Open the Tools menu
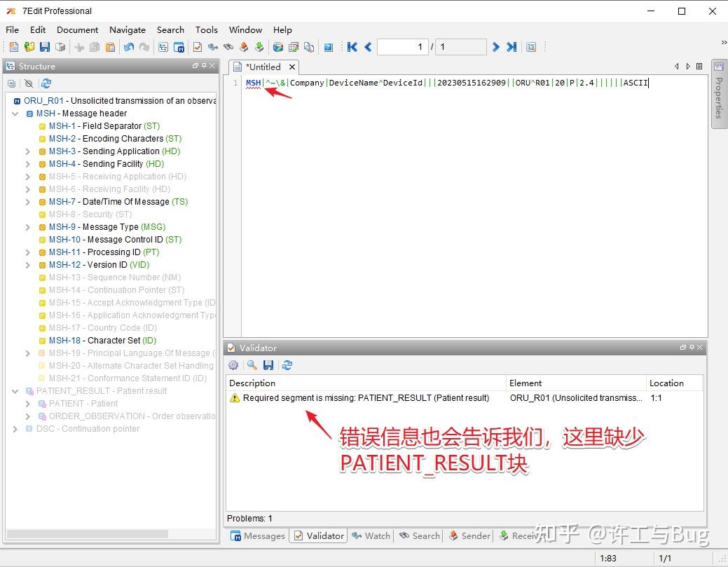The image size is (728, 567). [206, 29]
